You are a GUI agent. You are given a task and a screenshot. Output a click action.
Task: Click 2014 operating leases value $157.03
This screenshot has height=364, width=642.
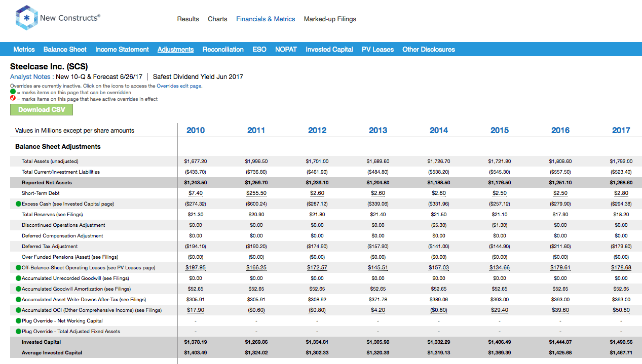coord(439,268)
